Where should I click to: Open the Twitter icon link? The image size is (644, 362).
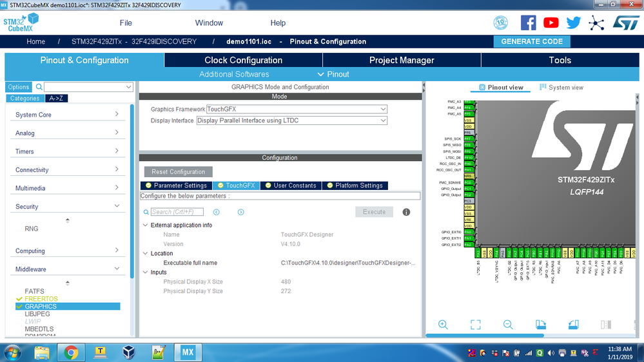coord(573,23)
